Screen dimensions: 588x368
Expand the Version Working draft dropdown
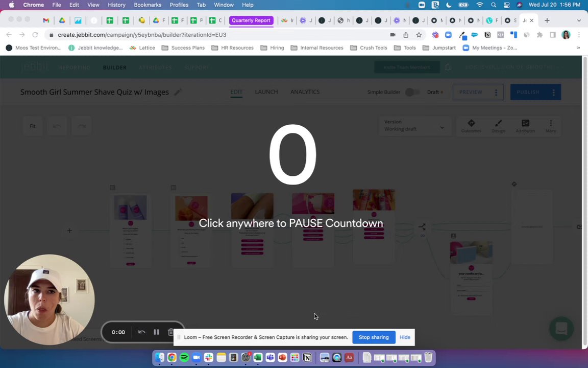click(x=415, y=125)
